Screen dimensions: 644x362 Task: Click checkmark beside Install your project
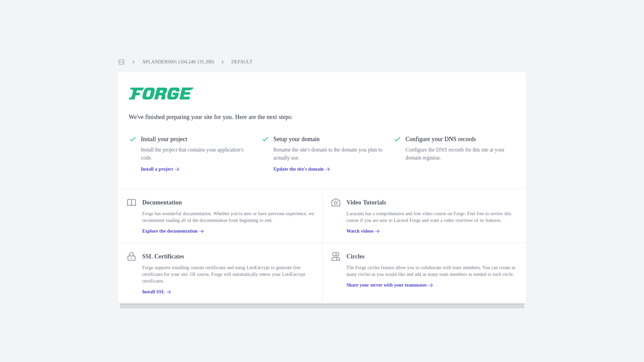pyautogui.click(x=133, y=139)
